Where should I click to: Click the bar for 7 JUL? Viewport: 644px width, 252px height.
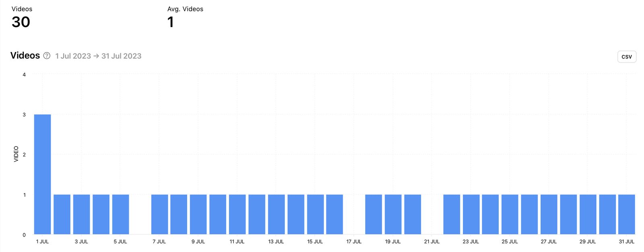(160, 214)
